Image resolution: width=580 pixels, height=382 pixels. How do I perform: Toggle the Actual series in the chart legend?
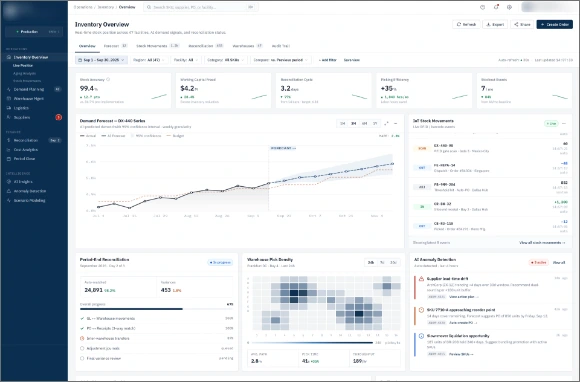(88, 136)
